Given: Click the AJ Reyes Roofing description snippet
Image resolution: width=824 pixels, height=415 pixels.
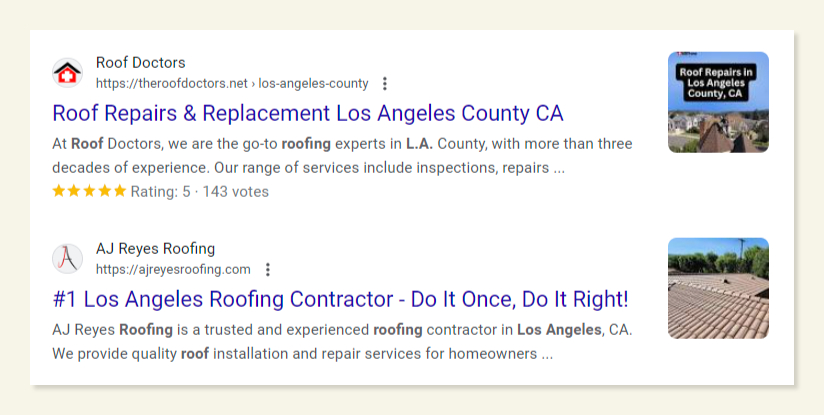Looking at the screenshot, I should 342,341.
